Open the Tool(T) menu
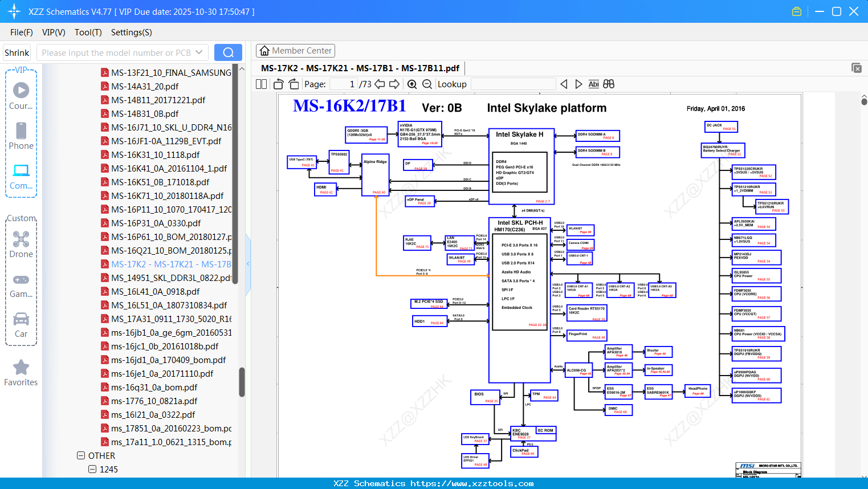Screen dimensions: 868x489 tap(88, 32)
